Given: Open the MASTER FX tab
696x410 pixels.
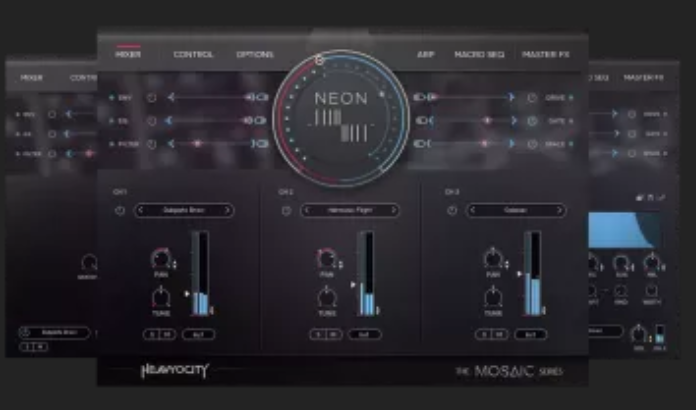Looking at the screenshot, I should pyautogui.click(x=546, y=55).
